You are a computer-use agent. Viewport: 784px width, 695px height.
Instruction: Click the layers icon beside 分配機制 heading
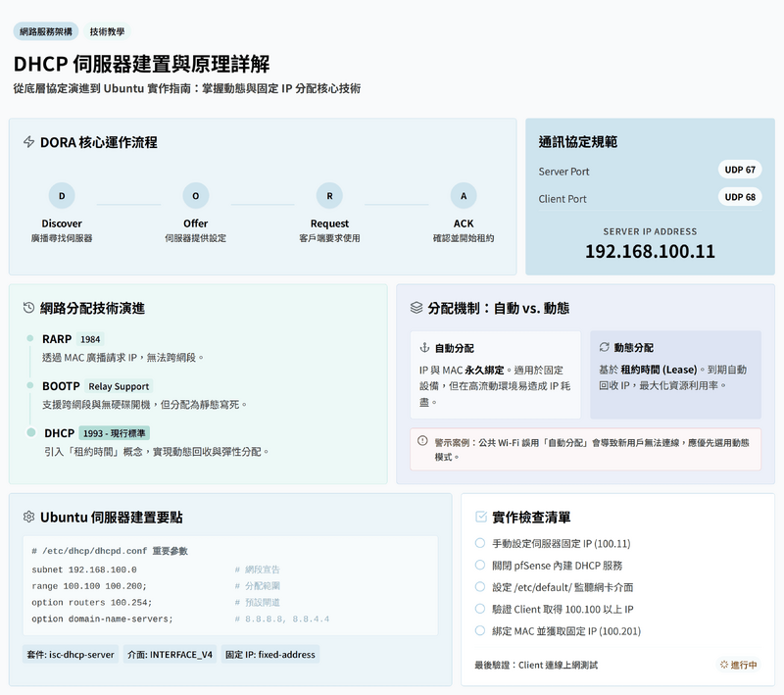click(x=416, y=308)
